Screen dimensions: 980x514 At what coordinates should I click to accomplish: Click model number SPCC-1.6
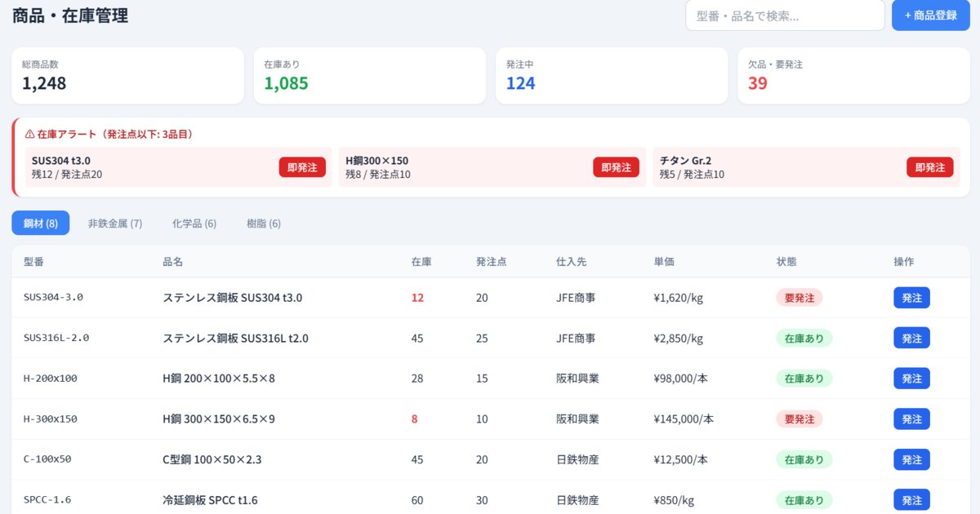point(47,499)
